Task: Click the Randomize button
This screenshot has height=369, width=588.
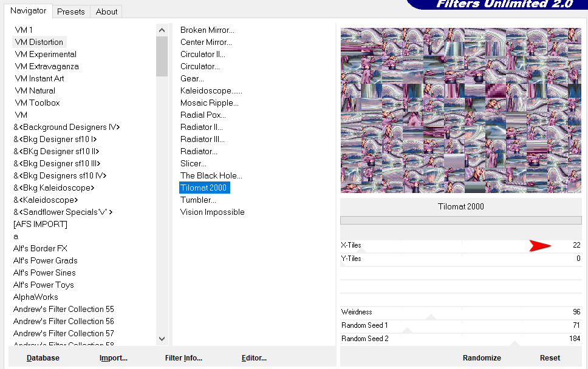Action: point(481,357)
